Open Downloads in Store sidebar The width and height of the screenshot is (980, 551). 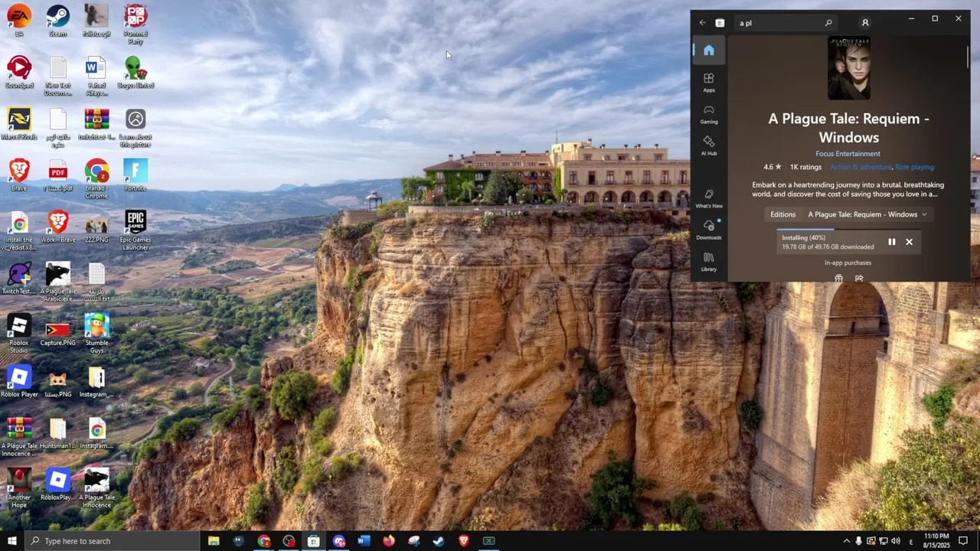709,230
